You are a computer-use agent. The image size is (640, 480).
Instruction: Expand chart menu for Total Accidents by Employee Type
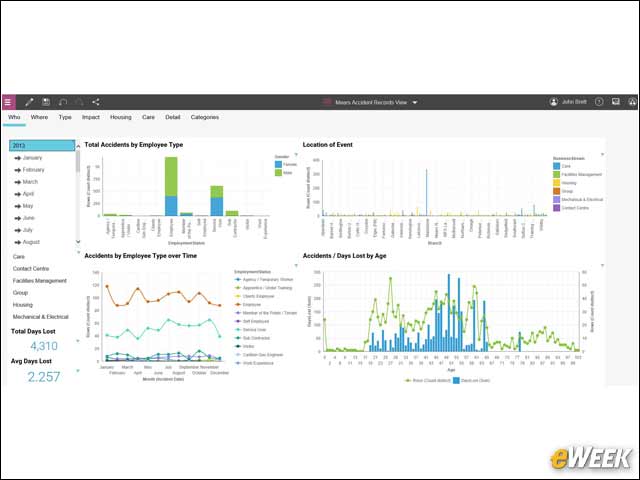pyautogui.click(x=296, y=155)
